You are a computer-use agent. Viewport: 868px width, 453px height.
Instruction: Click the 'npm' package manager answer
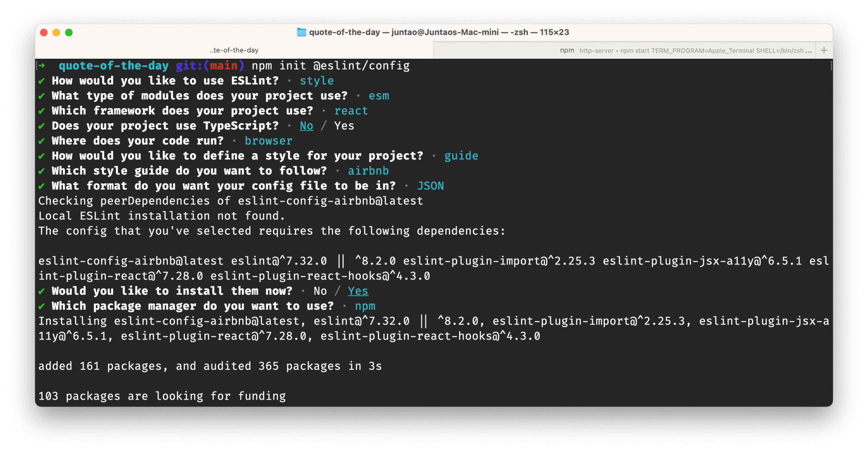[365, 306]
